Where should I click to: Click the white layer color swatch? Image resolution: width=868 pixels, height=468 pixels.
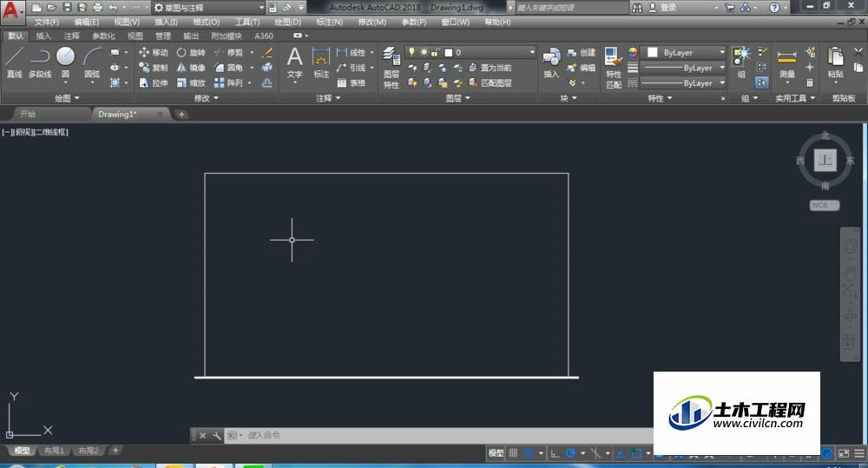click(x=449, y=53)
